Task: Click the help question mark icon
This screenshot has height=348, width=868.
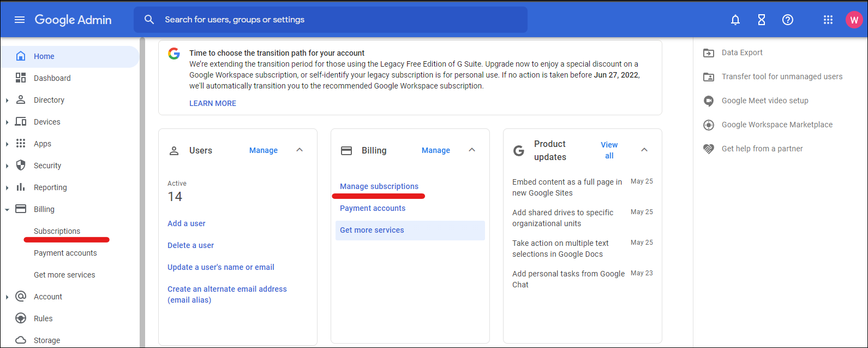Action: tap(787, 20)
